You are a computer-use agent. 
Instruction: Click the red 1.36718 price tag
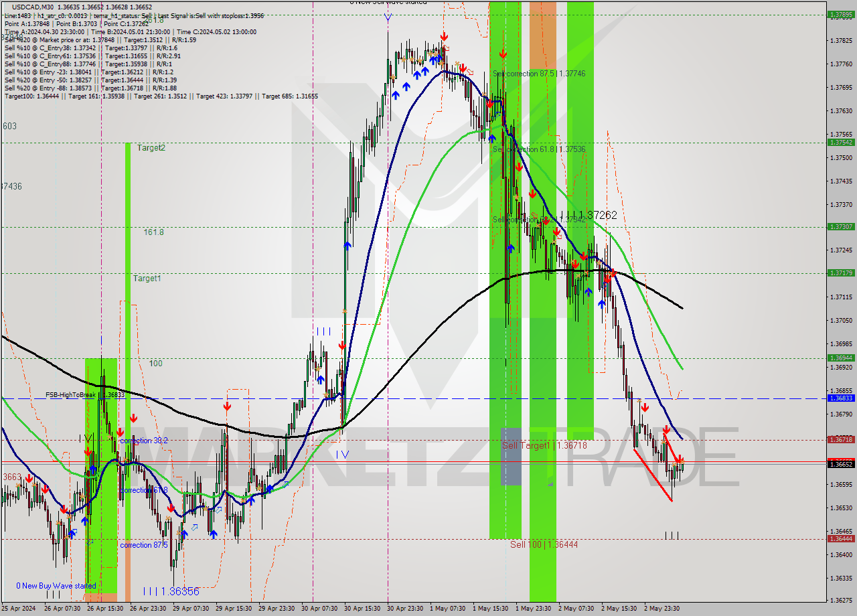click(x=841, y=440)
